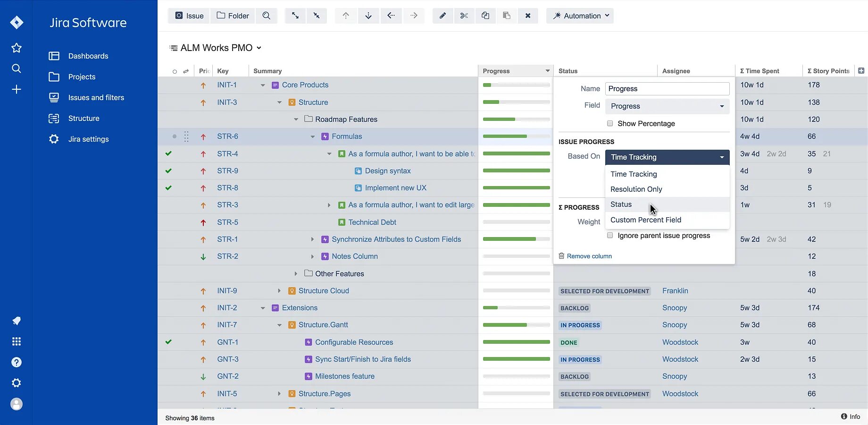
Task: Open the Automation dropdown menu
Action: [x=580, y=16]
